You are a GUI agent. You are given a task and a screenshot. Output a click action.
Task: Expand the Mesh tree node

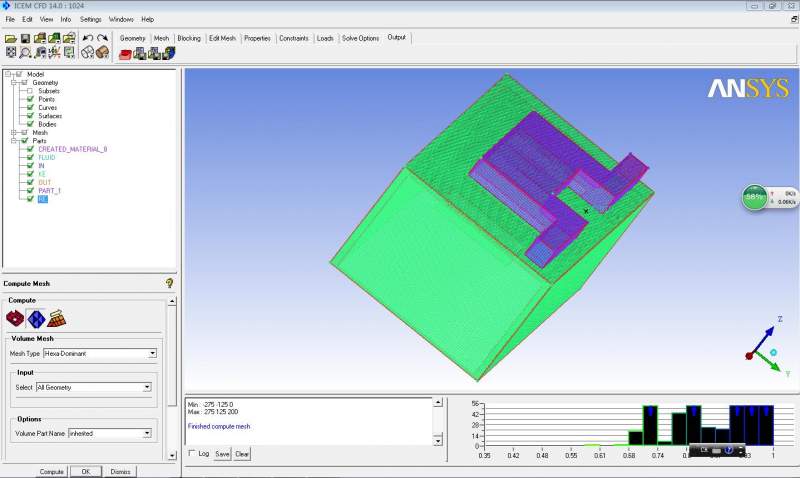coord(14,133)
